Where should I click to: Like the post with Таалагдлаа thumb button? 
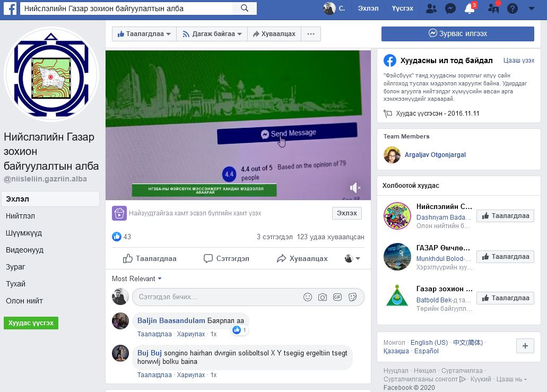(150, 258)
